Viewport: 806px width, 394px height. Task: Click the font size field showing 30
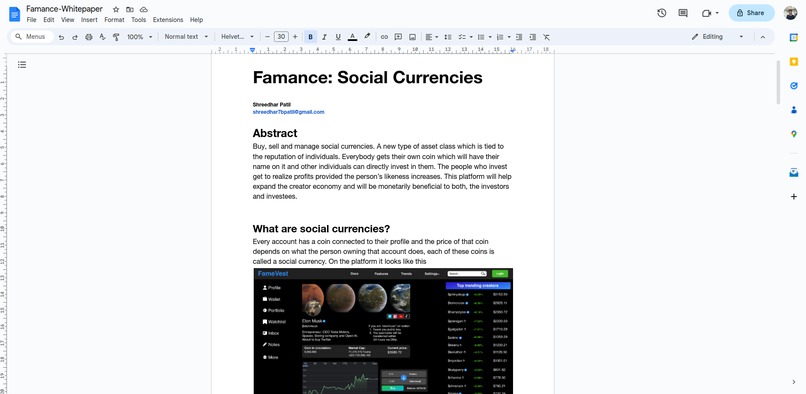(281, 37)
